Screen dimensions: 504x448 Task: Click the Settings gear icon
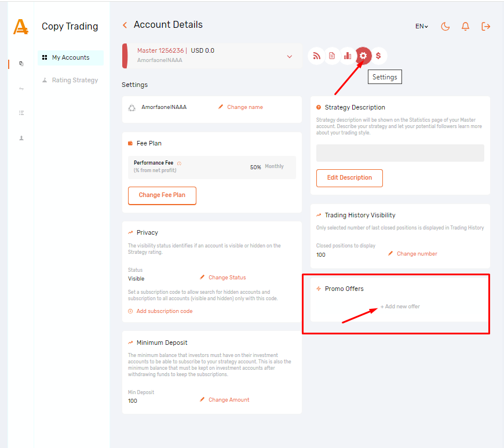[363, 56]
